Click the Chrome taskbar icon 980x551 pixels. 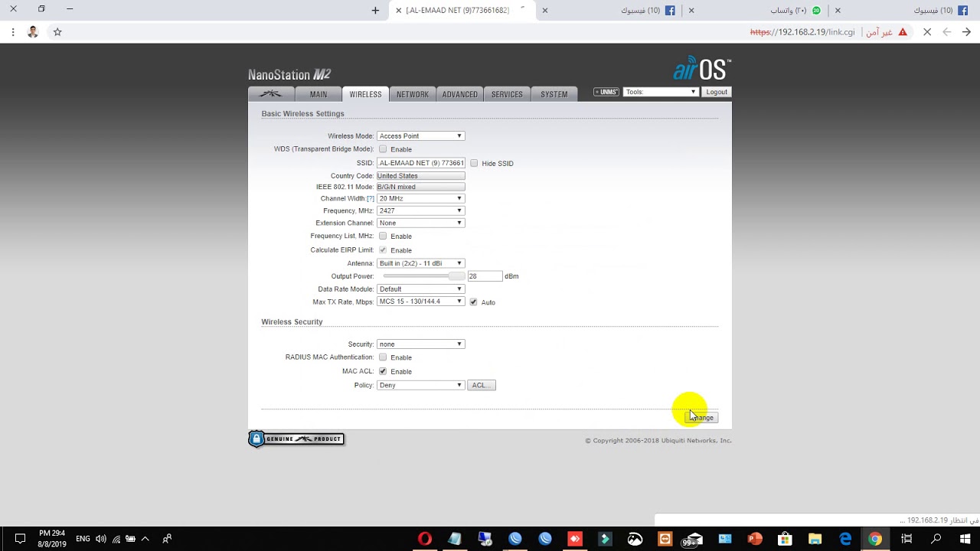tap(875, 539)
